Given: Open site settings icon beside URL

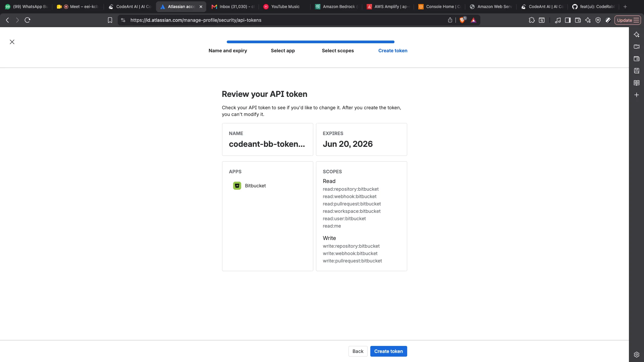Looking at the screenshot, I should pyautogui.click(x=123, y=20).
